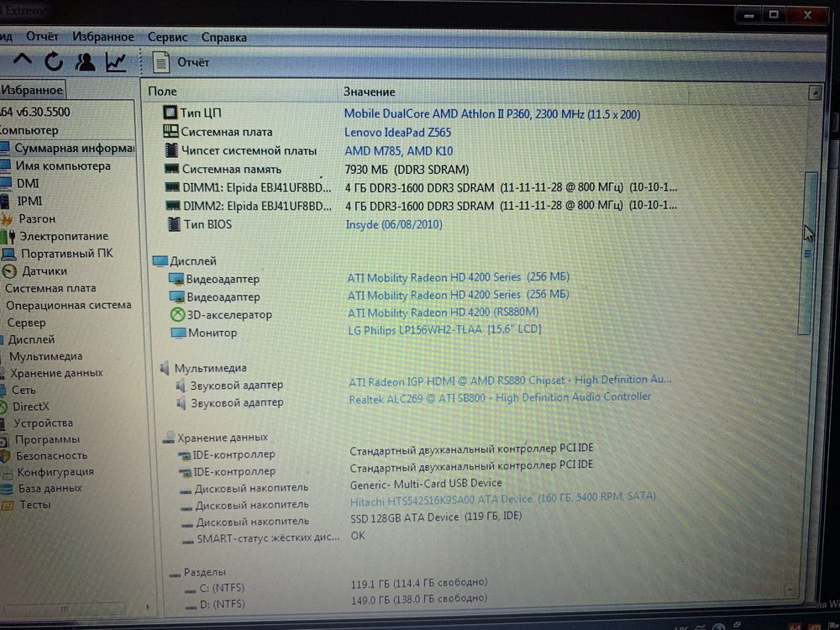Click the user profile toolbar icon
Image resolution: width=840 pixels, height=630 pixels.
point(85,62)
